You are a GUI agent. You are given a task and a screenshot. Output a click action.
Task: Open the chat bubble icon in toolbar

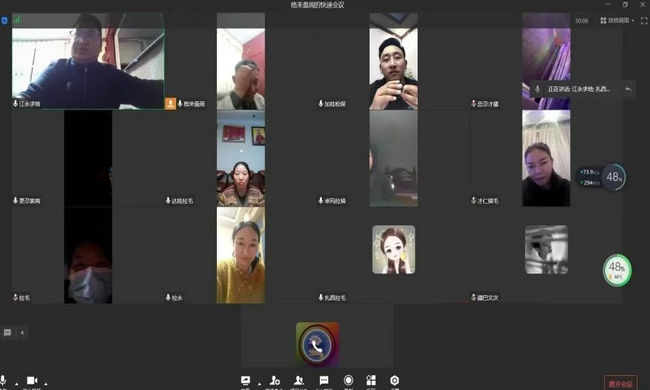(324, 380)
